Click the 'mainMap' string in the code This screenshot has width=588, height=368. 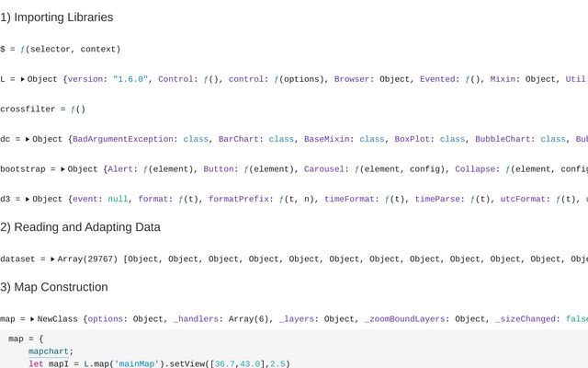point(134,364)
